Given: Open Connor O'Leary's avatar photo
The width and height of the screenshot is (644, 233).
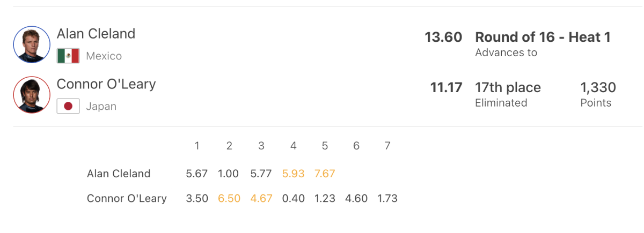Looking at the screenshot, I should 32,94.
